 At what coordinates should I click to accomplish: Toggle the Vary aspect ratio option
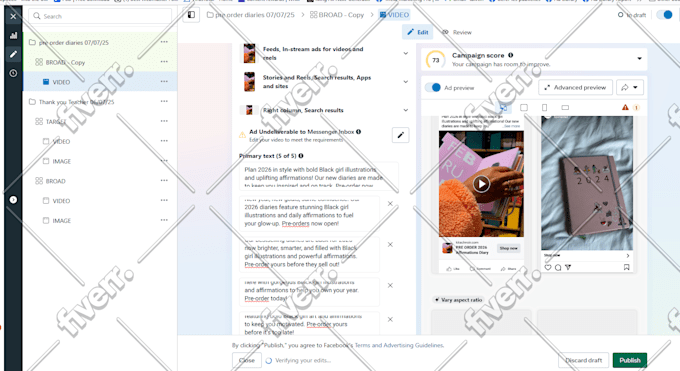coord(459,300)
